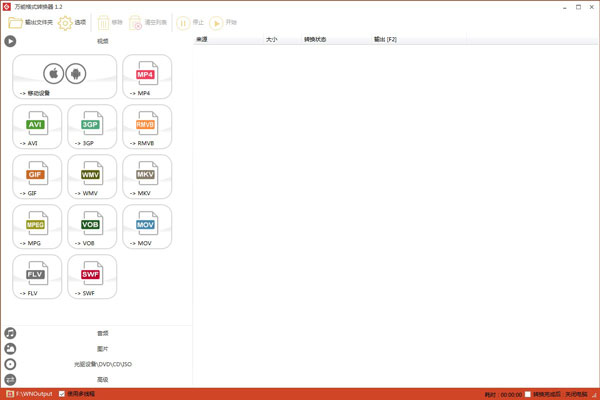Choose the SWF conversion icon
This screenshot has width=600, height=400.
point(92,277)
